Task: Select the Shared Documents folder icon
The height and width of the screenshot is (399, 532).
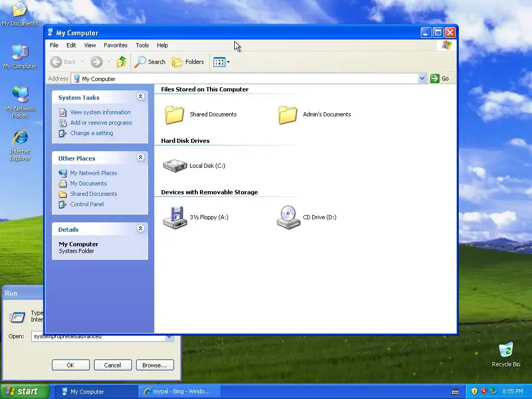Action: point(175,115)
